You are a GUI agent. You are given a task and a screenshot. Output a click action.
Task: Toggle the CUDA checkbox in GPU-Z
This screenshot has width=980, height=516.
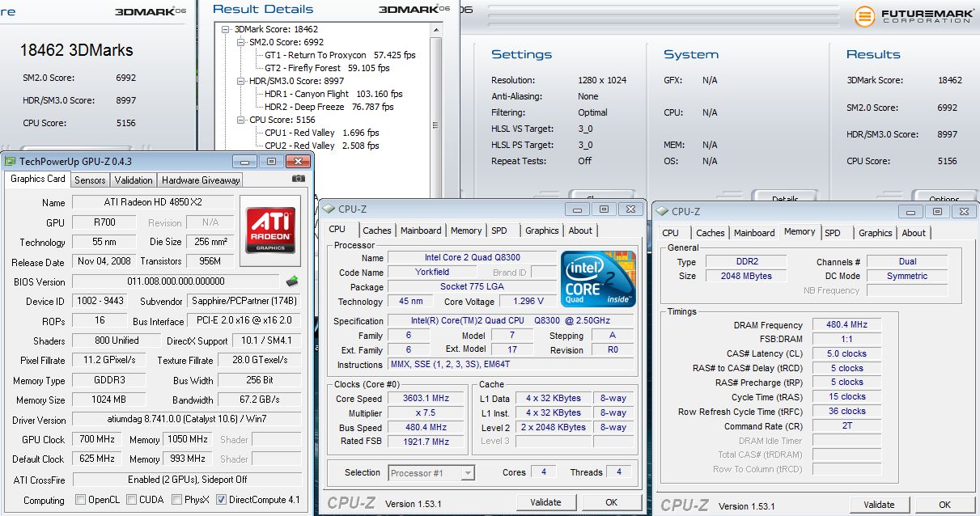point(130,500)
